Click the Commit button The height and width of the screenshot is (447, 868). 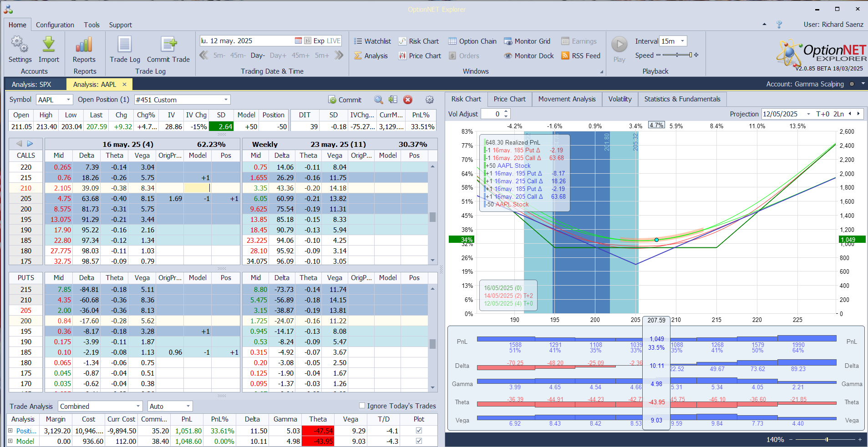click(345, 100)
